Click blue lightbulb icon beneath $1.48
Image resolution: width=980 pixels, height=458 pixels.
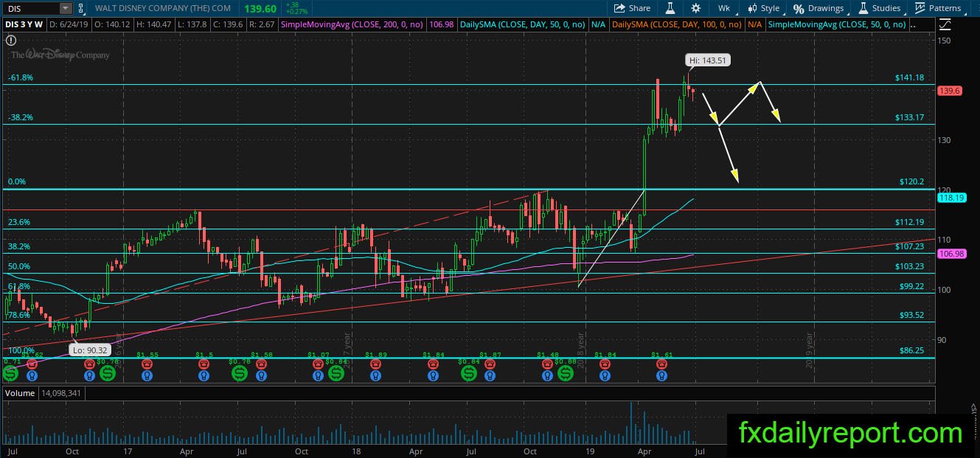tap(548, 375)
